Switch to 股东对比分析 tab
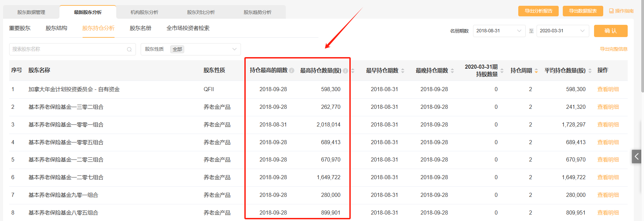 point(201,12)
